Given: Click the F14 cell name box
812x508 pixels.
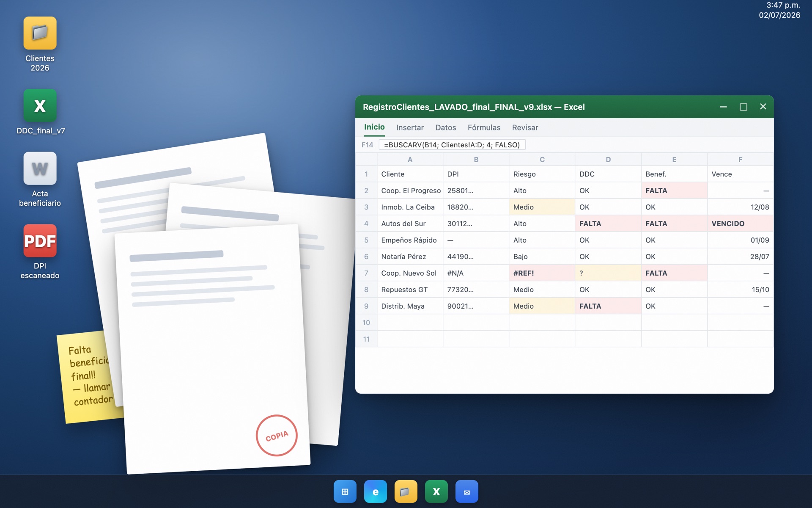Looking at the screenshot, I should coord(367,145).
